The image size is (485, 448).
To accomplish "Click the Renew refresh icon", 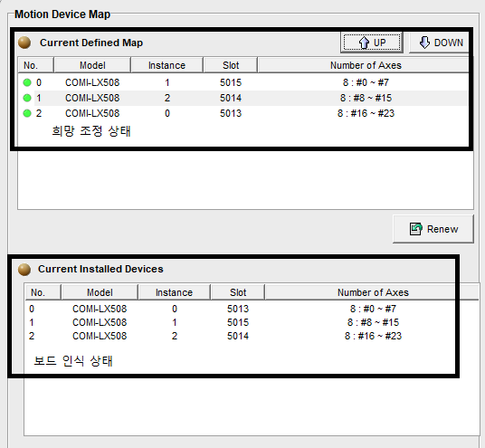I will 415,229.
